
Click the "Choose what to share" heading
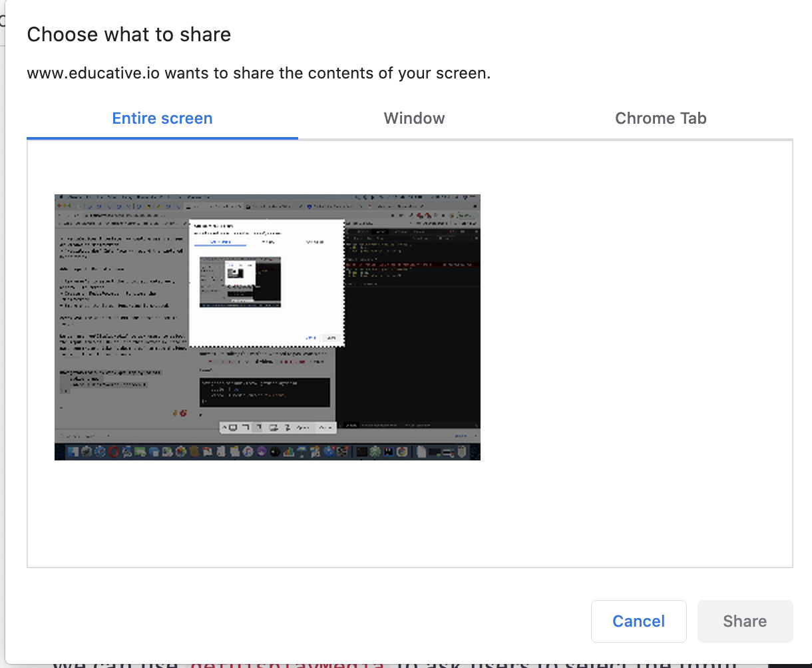click(x=129, y=35)
